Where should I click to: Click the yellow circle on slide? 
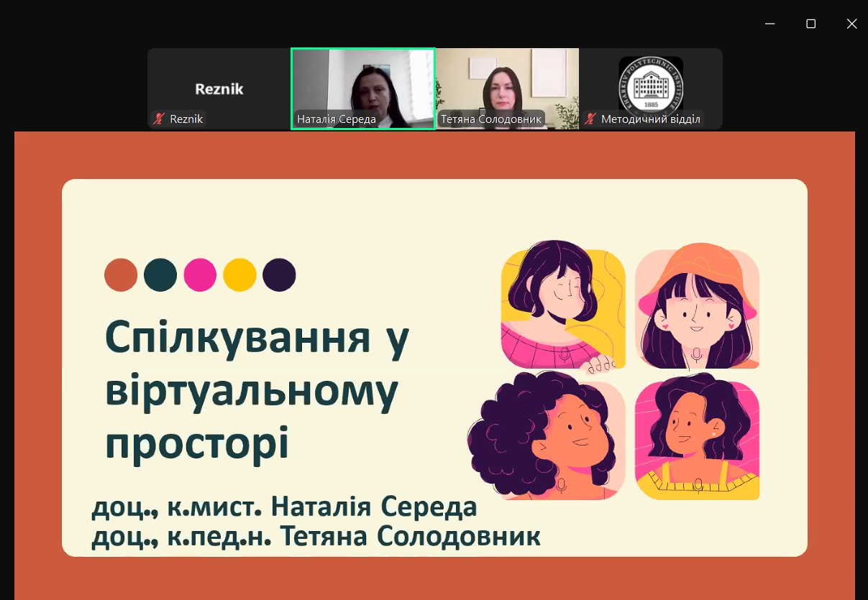click(x=239, y=274)
